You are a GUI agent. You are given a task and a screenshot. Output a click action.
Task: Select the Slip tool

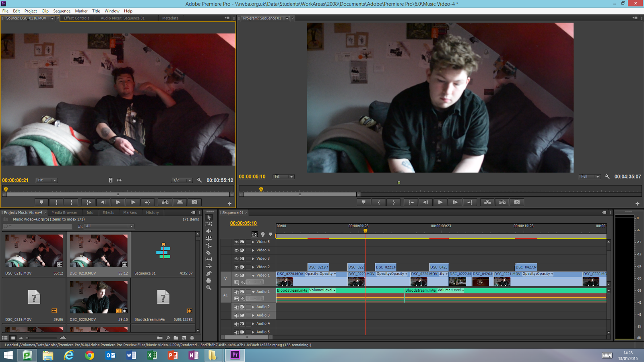(208, 259)
